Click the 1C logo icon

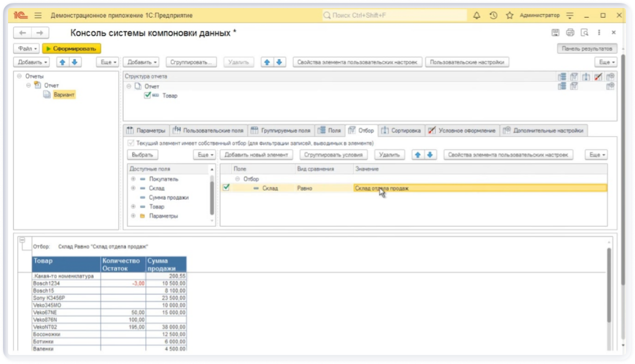click(20, 16)
